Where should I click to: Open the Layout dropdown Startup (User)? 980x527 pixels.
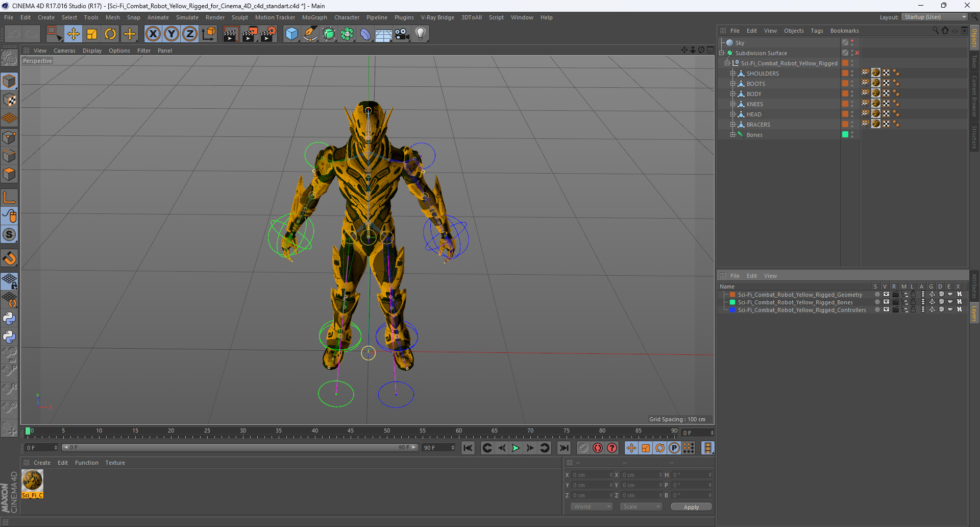tap(935, 17)
